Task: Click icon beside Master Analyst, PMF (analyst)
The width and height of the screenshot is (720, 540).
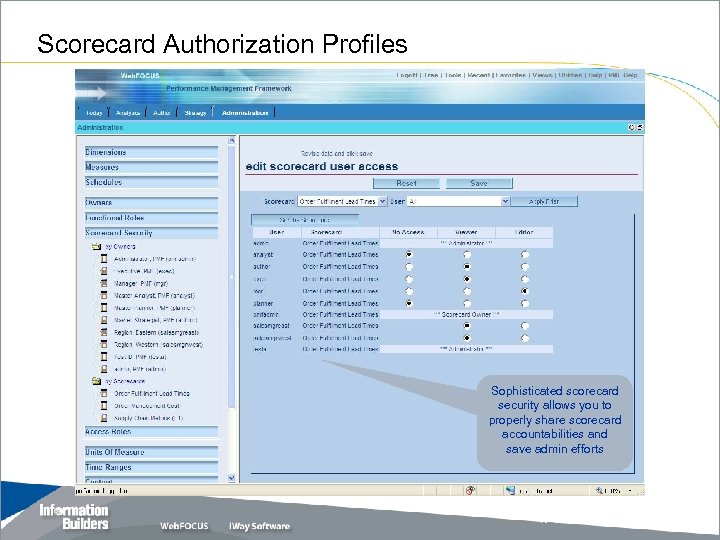Action: [x=104, y=295]
